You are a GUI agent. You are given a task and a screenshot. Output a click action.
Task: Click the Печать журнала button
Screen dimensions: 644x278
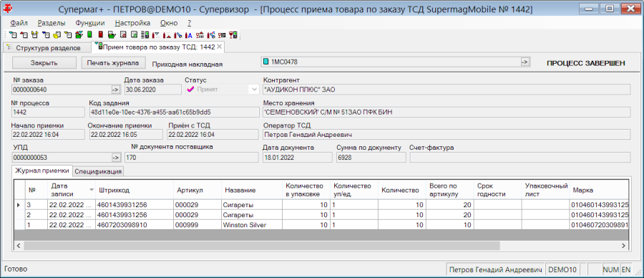coord(113,63)
